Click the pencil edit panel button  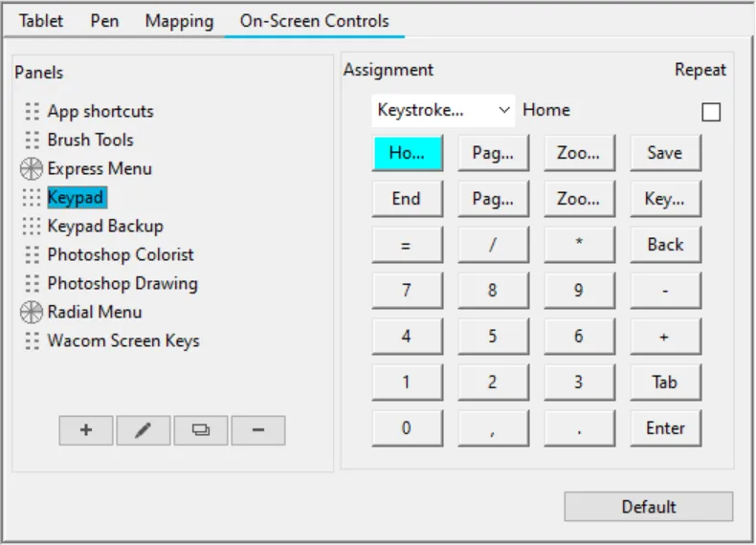[144, 430]
